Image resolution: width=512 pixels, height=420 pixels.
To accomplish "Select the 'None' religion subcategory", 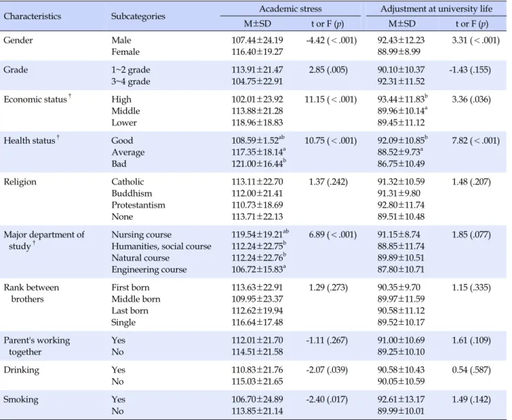I will (122, 216).
